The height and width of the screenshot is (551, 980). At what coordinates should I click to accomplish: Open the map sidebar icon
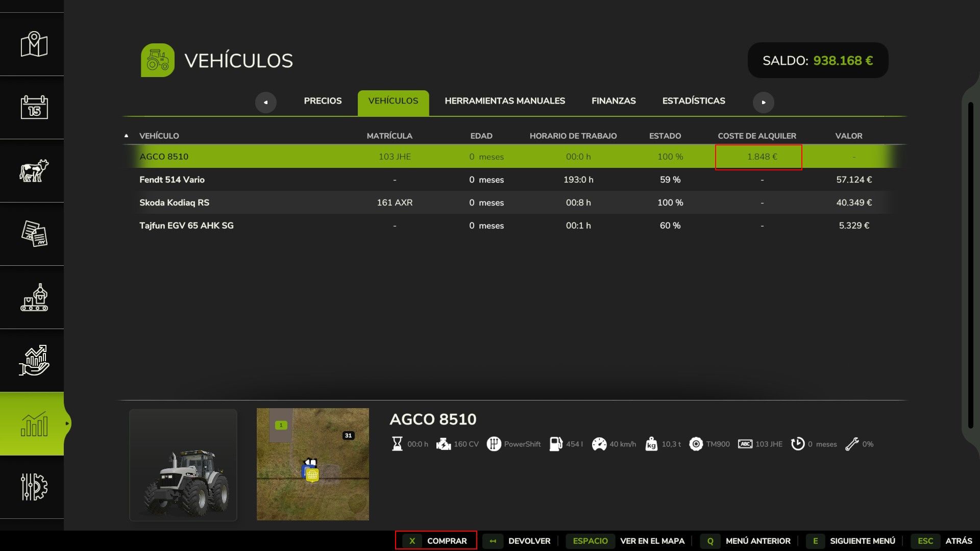tap(34, 44)
